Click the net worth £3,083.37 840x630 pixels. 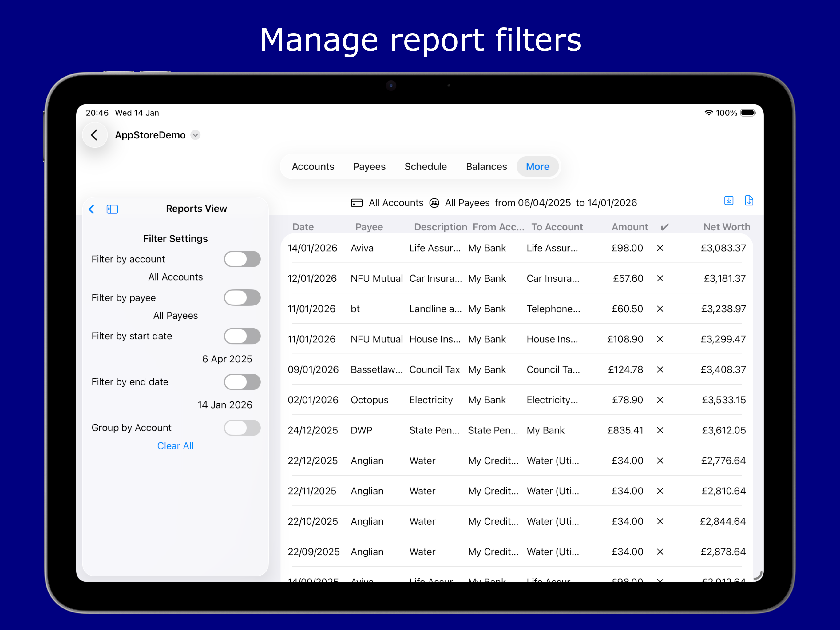[723, 248]
